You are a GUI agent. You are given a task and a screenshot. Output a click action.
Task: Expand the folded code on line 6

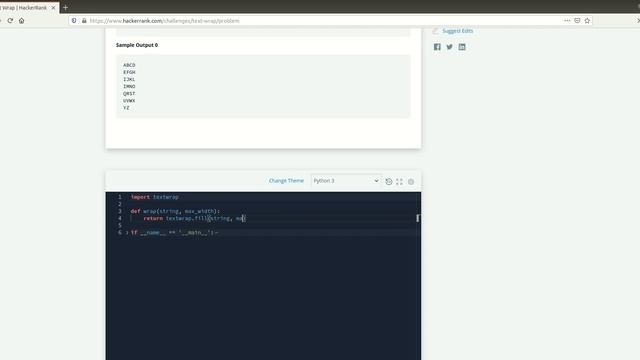click(127, 233)
